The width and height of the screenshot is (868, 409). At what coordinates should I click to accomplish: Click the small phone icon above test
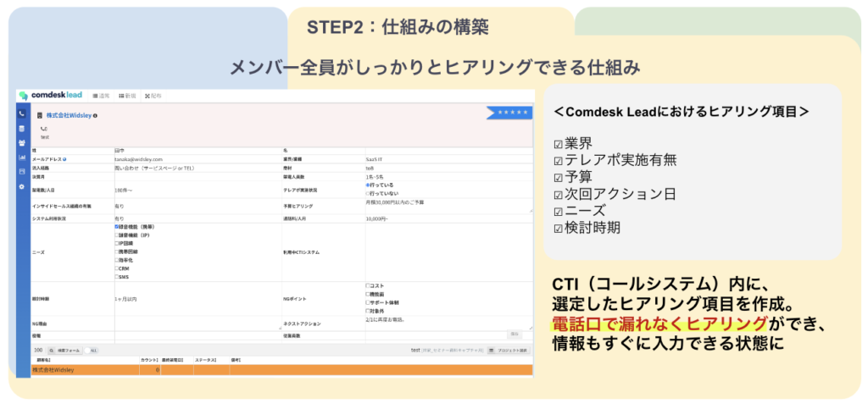[43, 129]
